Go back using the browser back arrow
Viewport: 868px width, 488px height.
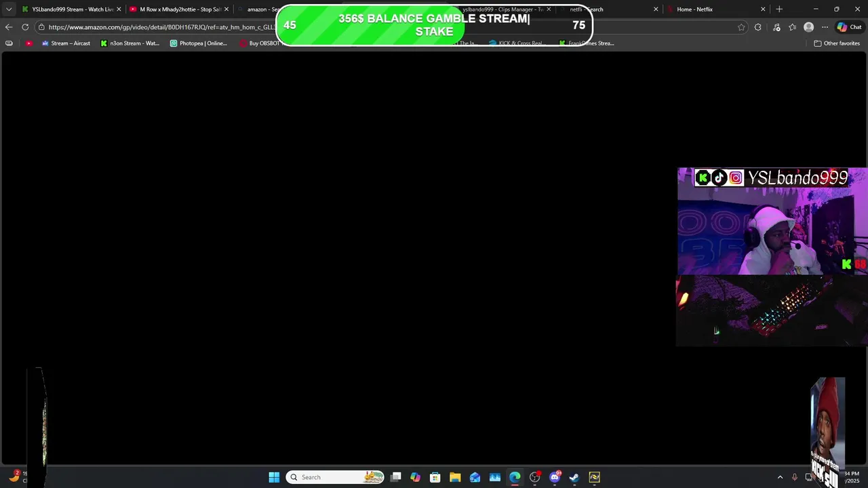8,27
